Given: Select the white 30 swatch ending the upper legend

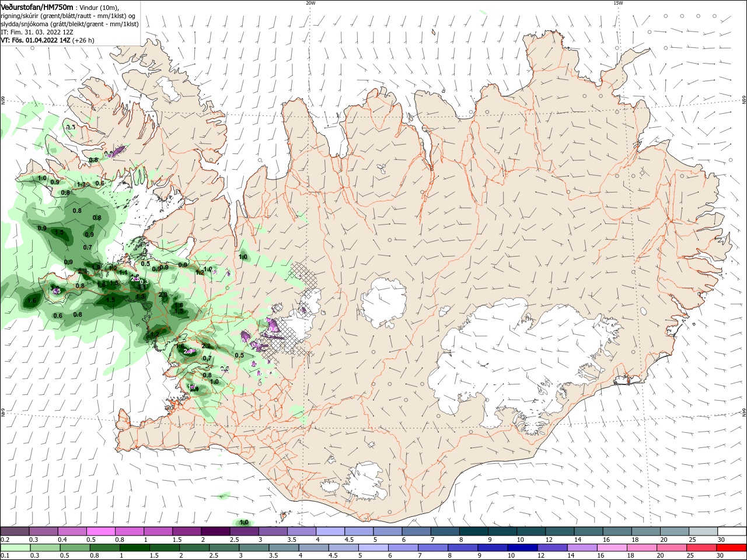Looking at the screenshot, I should [x=731, y=531].
